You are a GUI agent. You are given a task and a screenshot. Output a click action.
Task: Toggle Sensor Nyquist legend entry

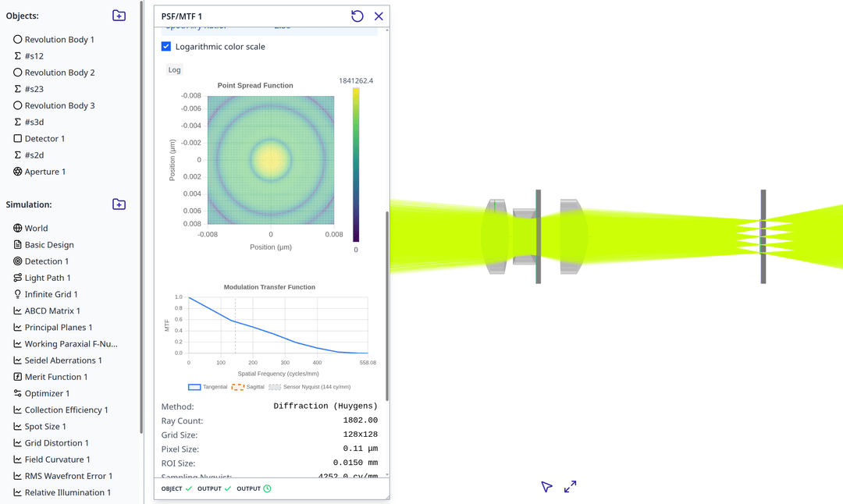(x=310, y=387)
